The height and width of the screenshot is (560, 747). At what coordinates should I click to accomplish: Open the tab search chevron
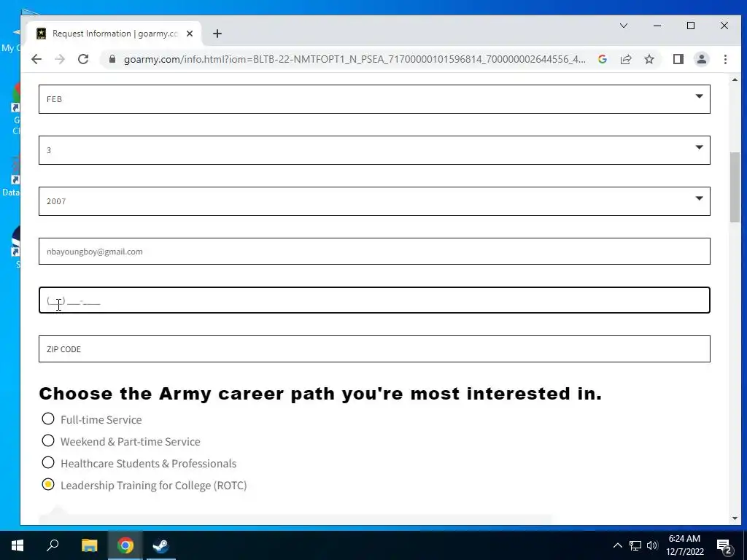(x=623, y=26)
